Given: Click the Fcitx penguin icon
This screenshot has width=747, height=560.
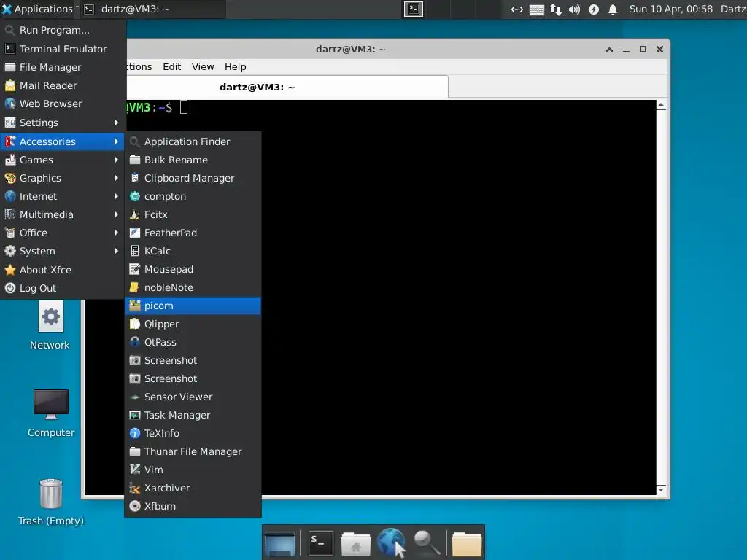Looking at the screenshot, I should tap(135, 215).
